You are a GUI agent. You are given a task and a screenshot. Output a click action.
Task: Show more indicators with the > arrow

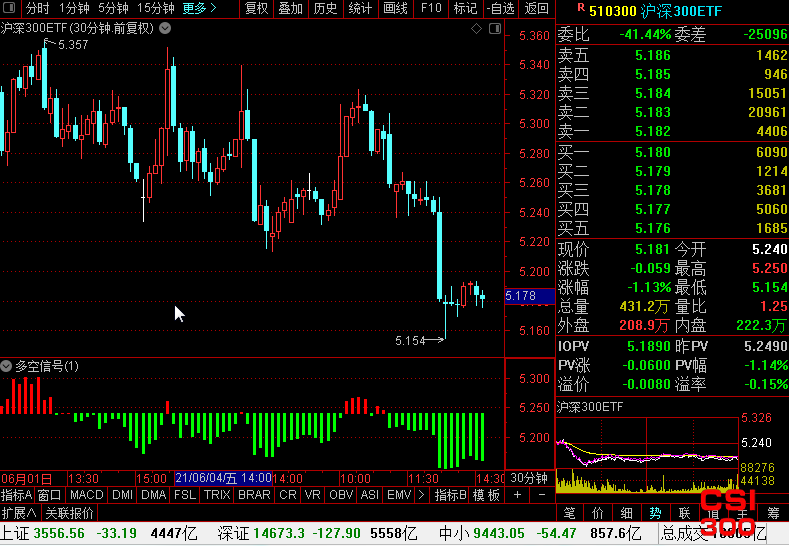(422, 495)
